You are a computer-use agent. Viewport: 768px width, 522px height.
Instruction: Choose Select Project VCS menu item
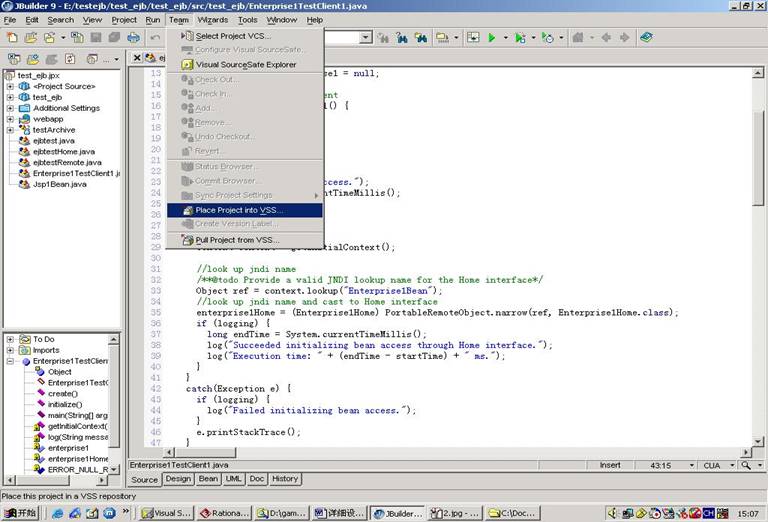(245, 36)
